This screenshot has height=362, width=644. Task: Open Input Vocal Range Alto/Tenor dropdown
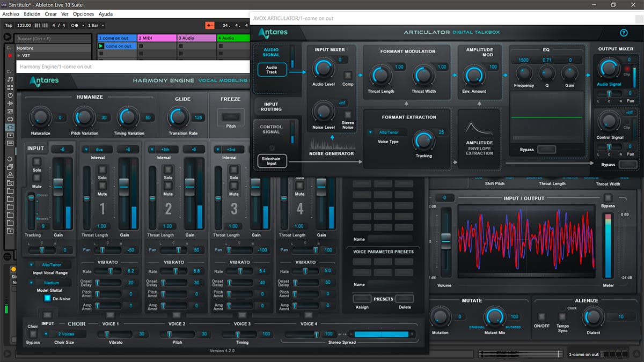point(49,265)
